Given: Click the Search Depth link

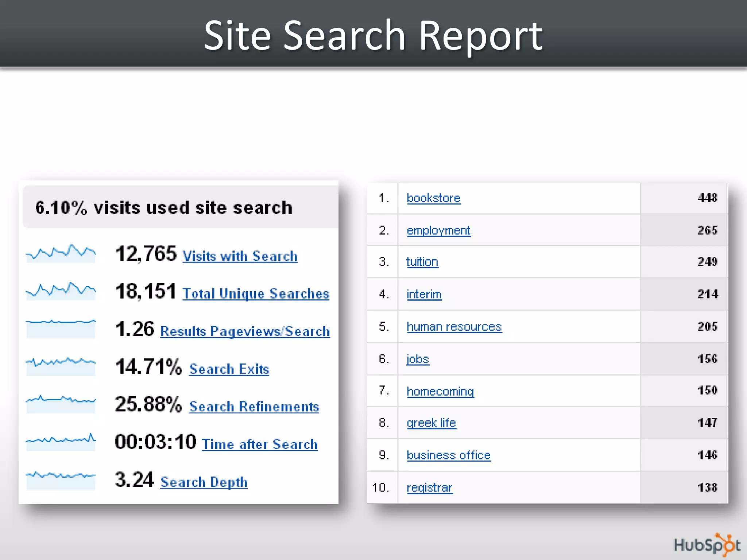Looking at the screenshot, I should point(204,482).
